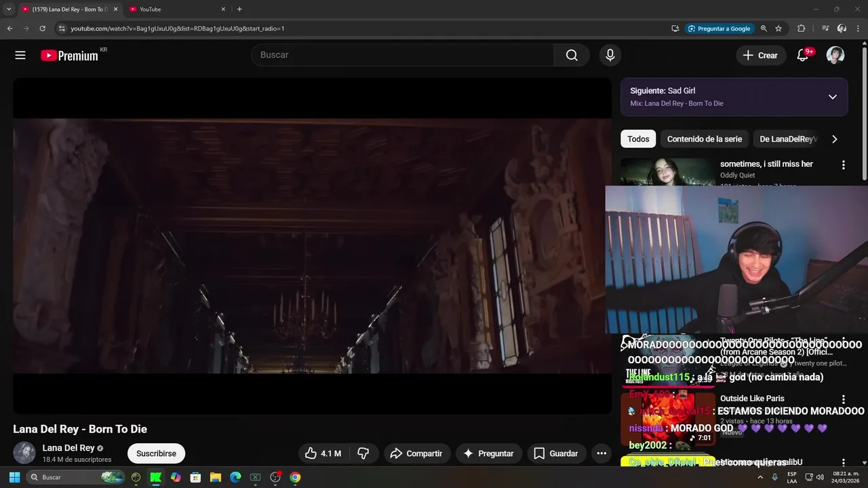Click the Crear button
Image resolution: width=868 pixels, height=488 pixels.
[761, 56]
